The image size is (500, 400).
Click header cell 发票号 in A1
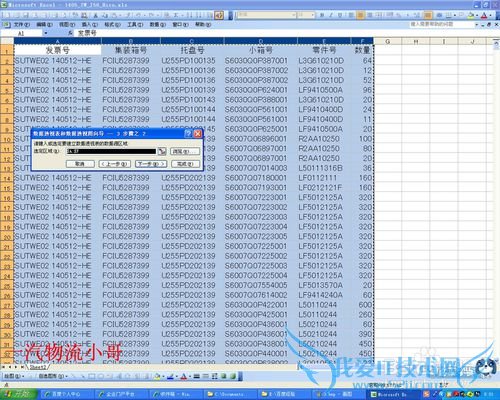[58, 50]
